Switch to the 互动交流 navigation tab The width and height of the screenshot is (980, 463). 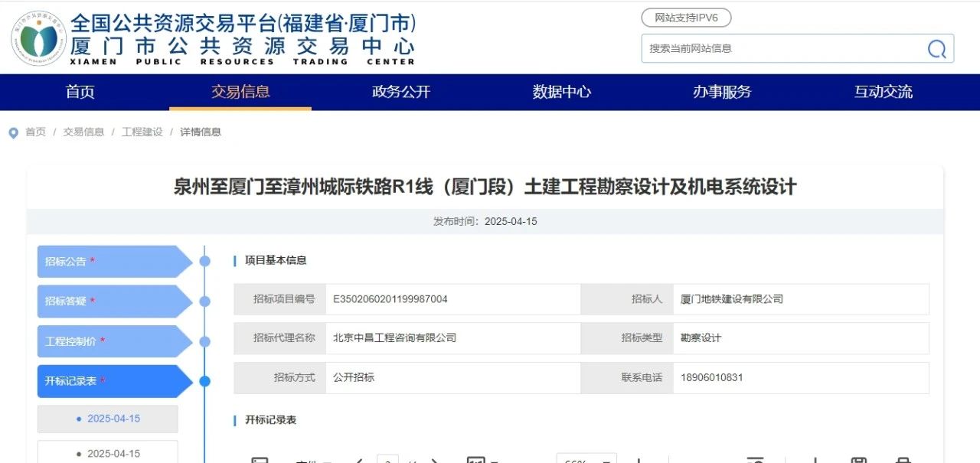click(884, 92)
